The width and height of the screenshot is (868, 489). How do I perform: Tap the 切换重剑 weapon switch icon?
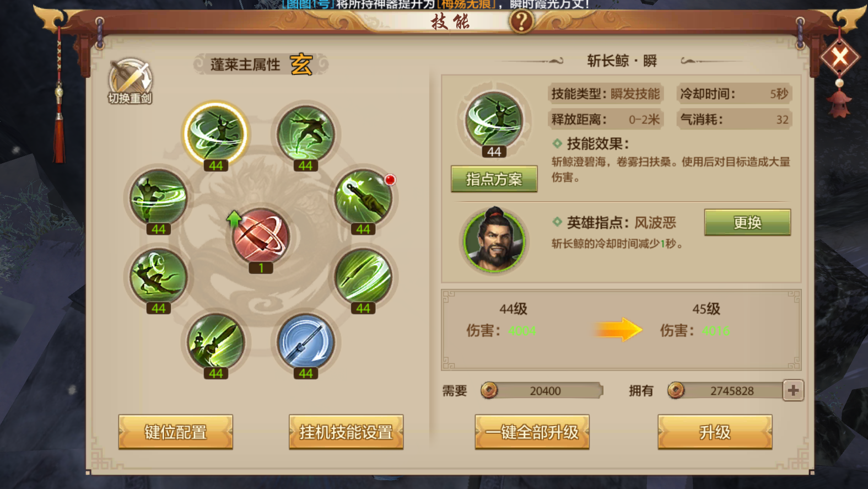pyautogui.click(x=131, y=82)
